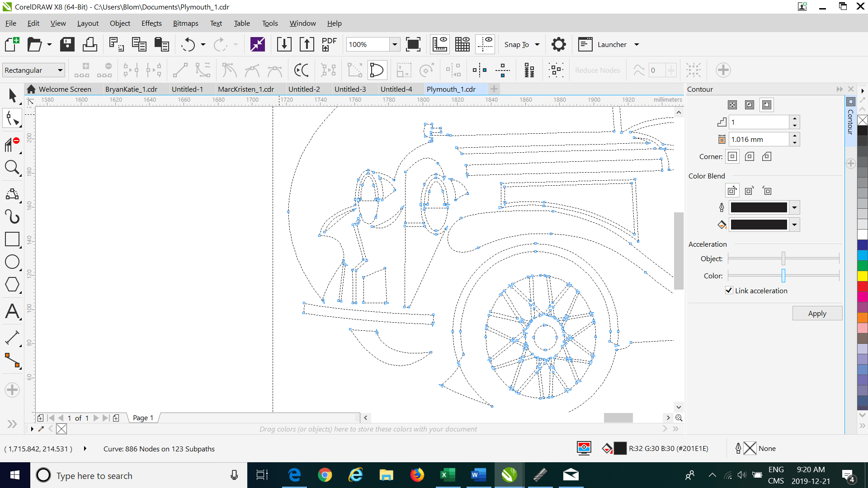Click the Import icon in toolbar
This screenshot has height=488, width=868.
coord(284,44)
